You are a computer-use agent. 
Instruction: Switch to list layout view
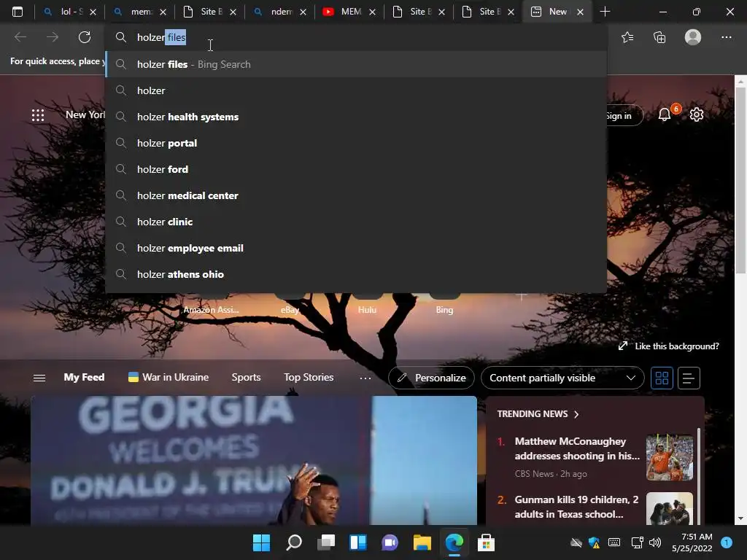tap(689, 378)
